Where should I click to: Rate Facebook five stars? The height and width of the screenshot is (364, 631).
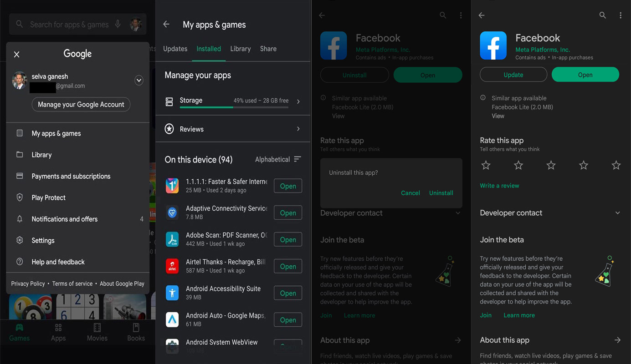point(616,165)
